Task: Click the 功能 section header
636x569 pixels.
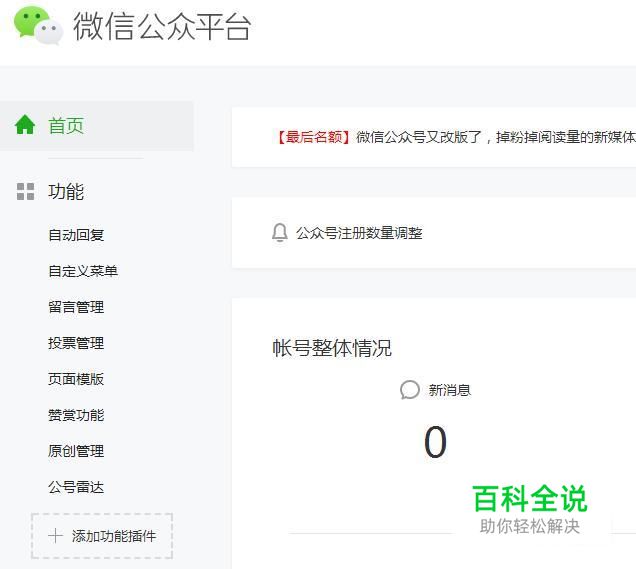Action: point(66,191)
